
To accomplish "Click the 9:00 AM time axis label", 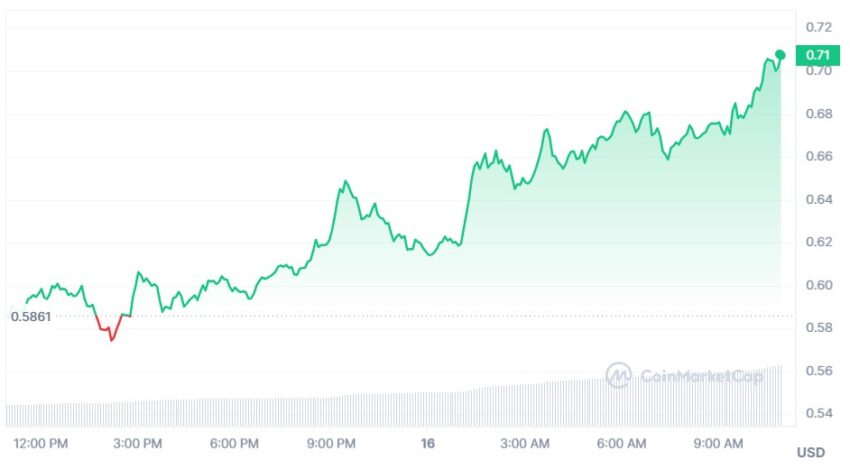I will 718,444.
